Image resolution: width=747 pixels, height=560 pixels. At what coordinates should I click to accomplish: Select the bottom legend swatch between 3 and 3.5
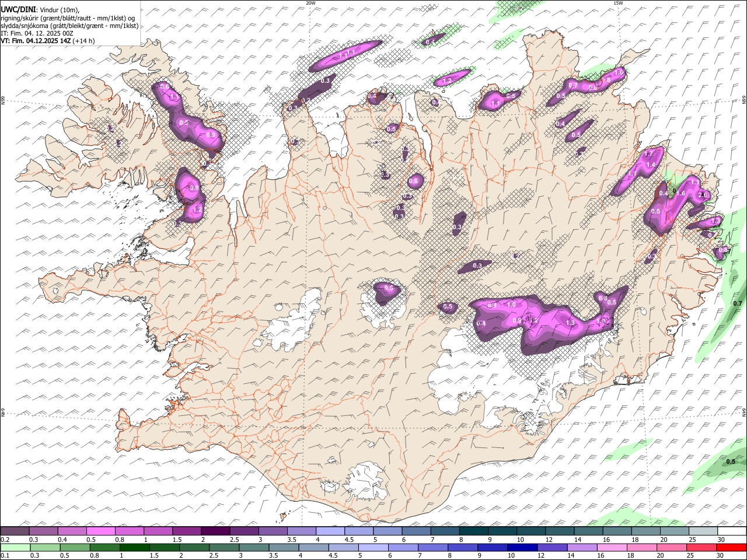pyautogui.click(x=254, y=547)
